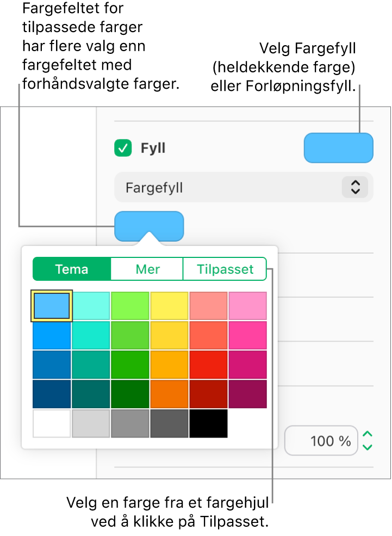
Task: Pick the light yellow color swatch
Action: click(169, 306)
